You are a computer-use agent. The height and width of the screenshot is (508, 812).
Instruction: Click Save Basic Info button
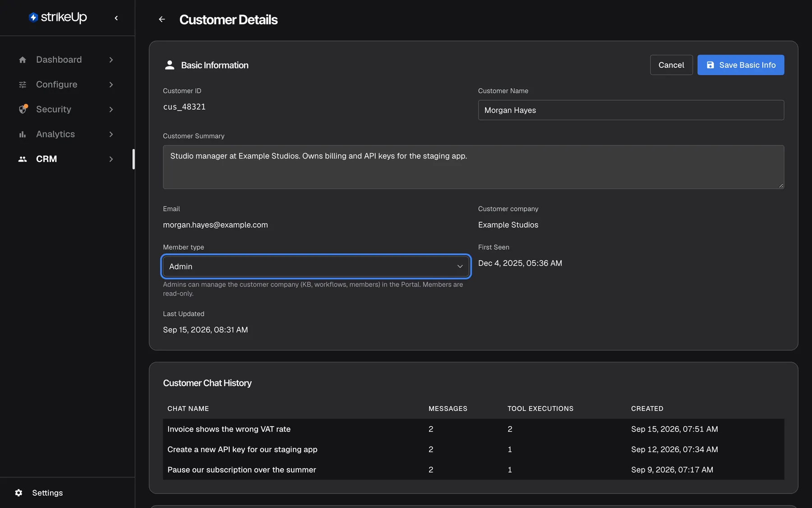point(741,65)
